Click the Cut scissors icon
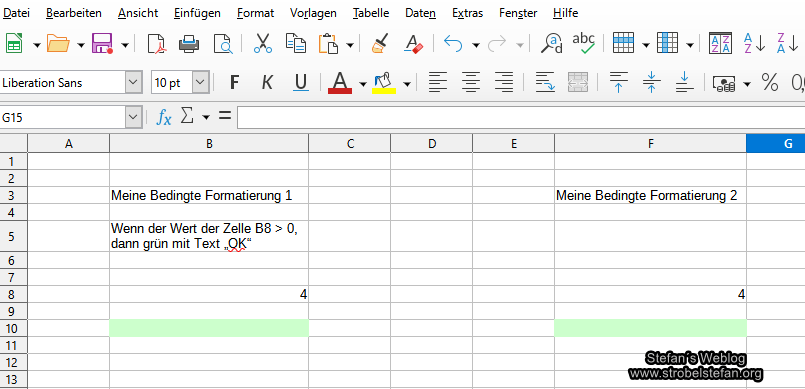The height and width of the screenshot is (389, 805). click(x=263, y=44)
